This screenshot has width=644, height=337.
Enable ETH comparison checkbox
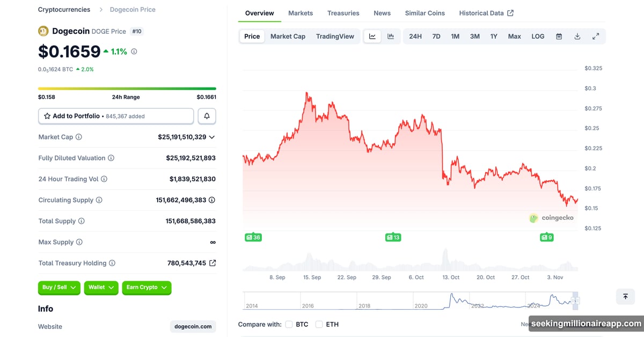319,324
